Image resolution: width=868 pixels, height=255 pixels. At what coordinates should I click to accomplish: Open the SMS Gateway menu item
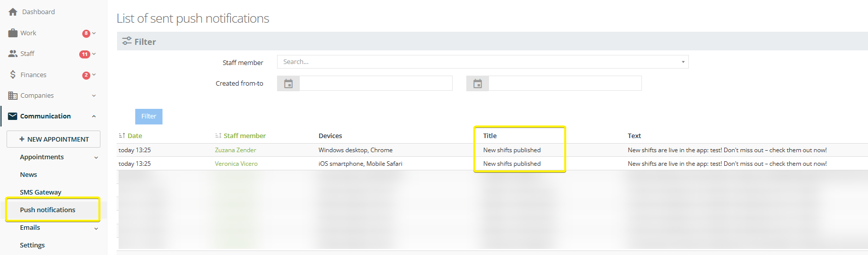point(40,193)
